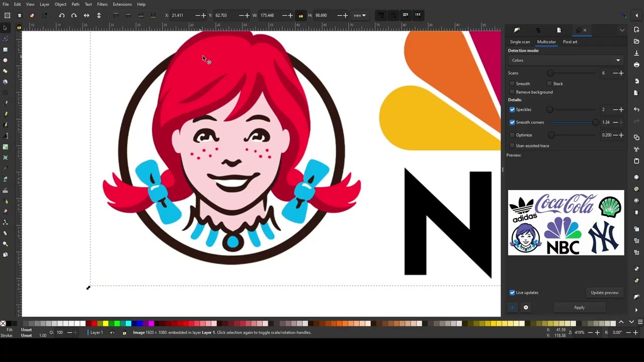Click the New document command icon
This screenshot has height=362, width=644.
coord(636,30)
